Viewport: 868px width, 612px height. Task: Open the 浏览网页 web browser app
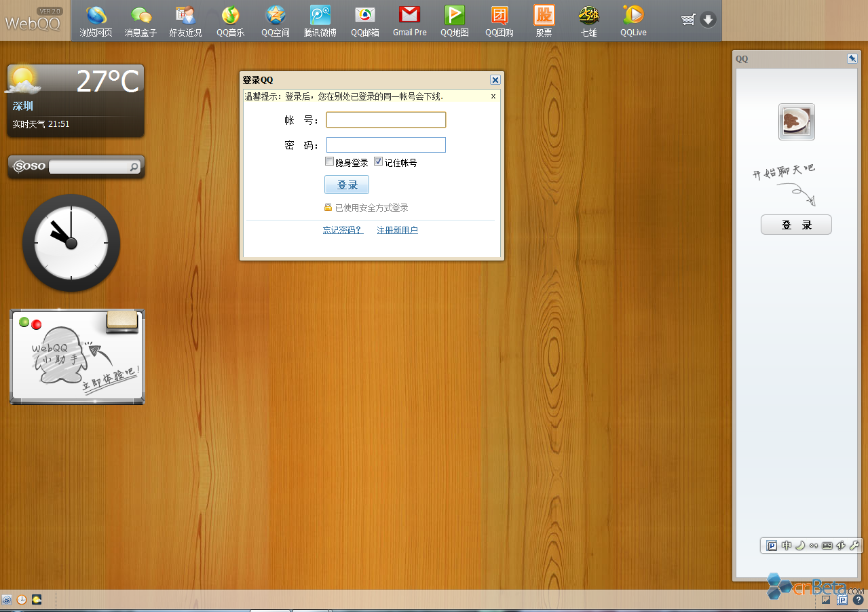coord(96,20)
